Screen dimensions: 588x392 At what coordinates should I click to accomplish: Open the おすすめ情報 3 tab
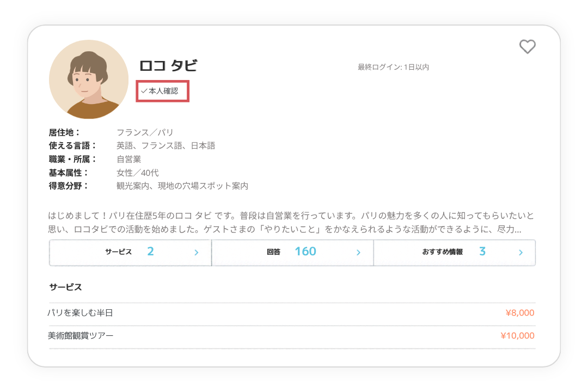455,253
